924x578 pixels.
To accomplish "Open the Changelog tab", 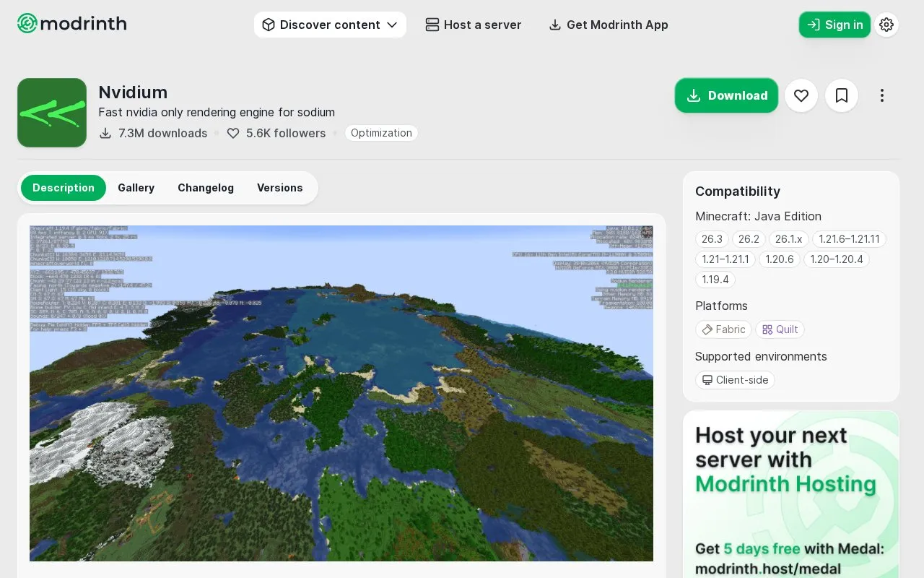I will tap(206, 188).
